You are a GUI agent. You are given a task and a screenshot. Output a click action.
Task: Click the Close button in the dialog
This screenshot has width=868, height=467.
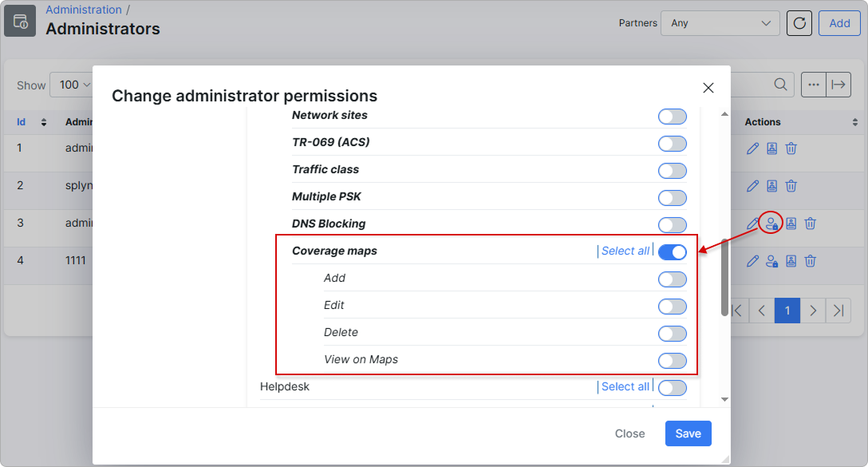[629, 433]
